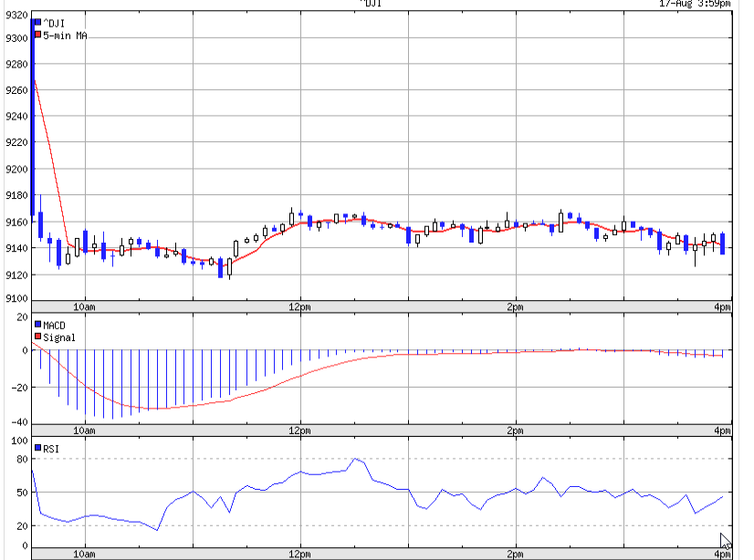Screen dimensions: 754x560
Task: Click the blue MACD legend swatch
Action: pos(38,324)
